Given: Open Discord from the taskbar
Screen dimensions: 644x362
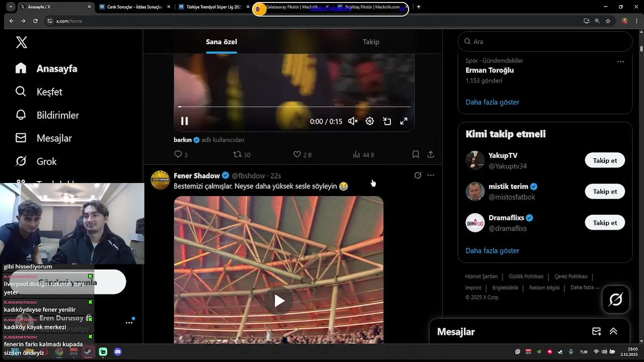Looking at the screenshot, I should [118, 352].
